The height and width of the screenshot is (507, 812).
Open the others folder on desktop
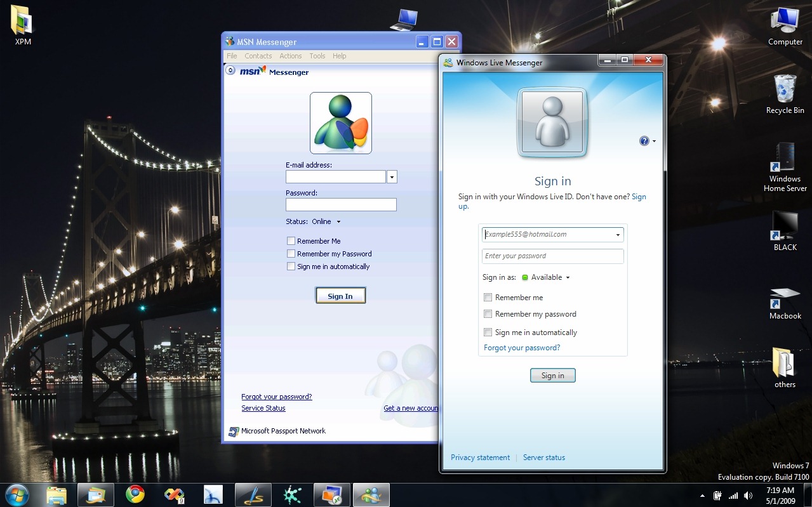785,367
